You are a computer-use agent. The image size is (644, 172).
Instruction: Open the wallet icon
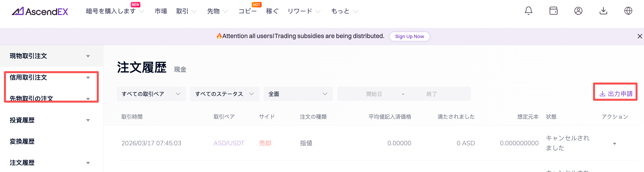click(x=553, y=11)
